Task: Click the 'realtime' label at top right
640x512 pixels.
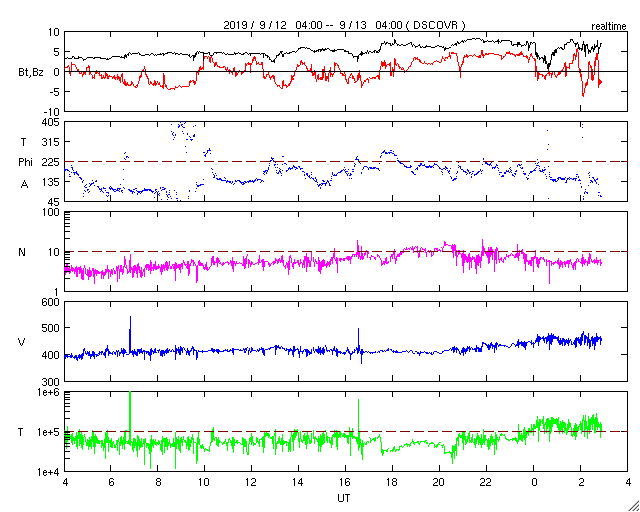Action: [609, 27]
